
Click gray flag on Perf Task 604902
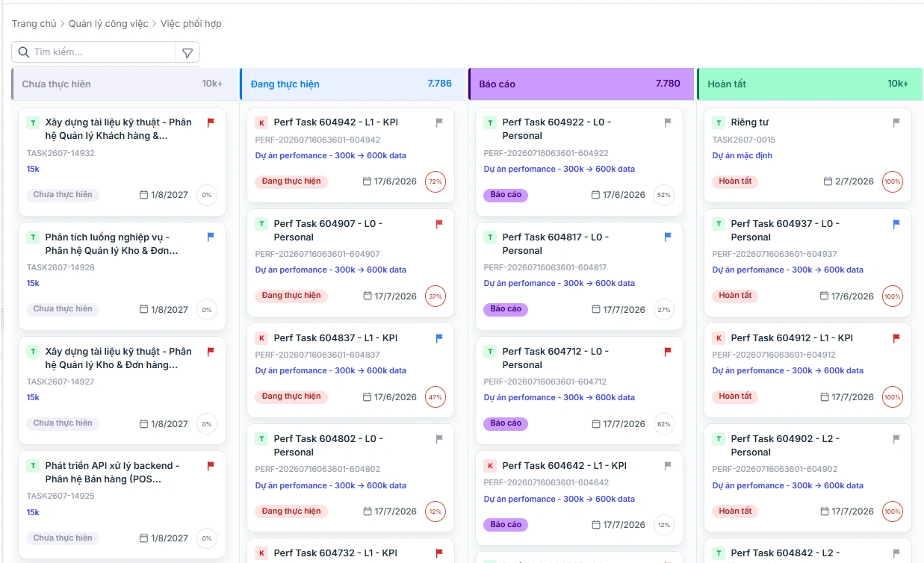pos(896,438)
